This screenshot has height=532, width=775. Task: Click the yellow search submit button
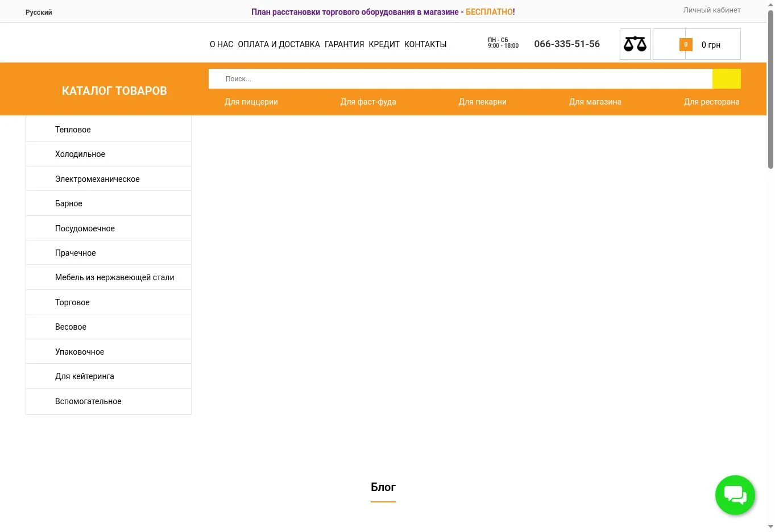726,78
